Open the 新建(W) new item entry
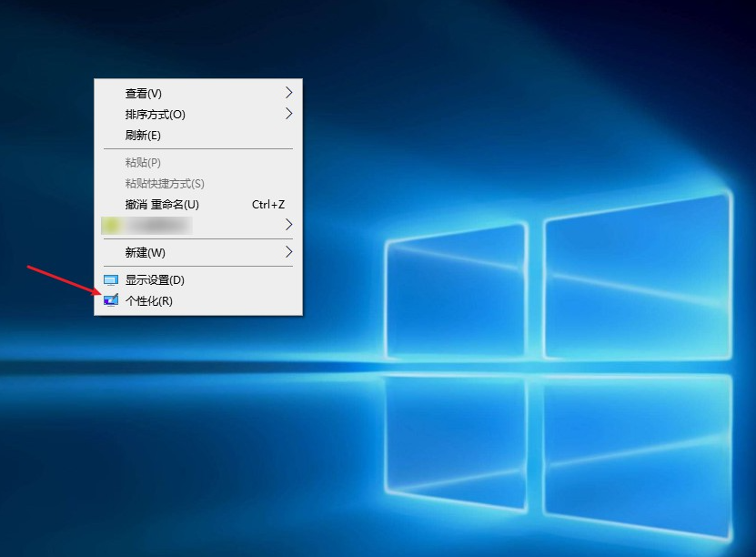756x557 pixels. 146,252
